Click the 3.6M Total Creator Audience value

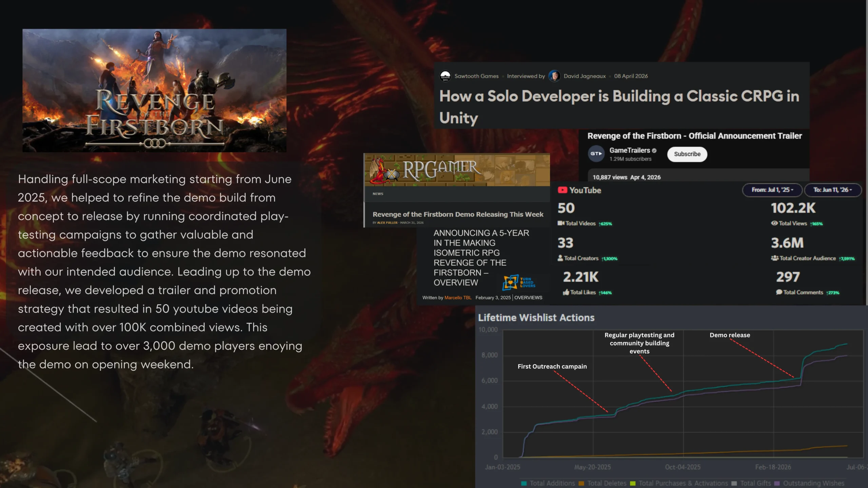pyautogui.click(x=787, y=243)
